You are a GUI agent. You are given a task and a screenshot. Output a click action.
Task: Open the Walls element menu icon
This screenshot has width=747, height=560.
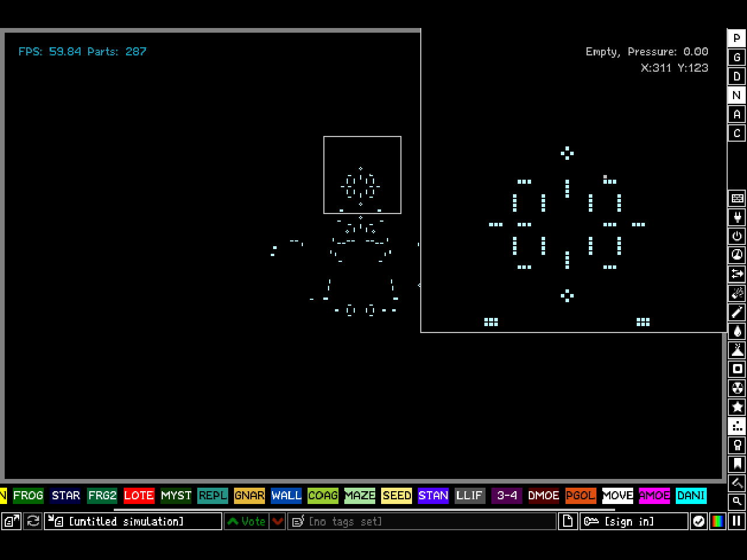[x=737, y=198]
